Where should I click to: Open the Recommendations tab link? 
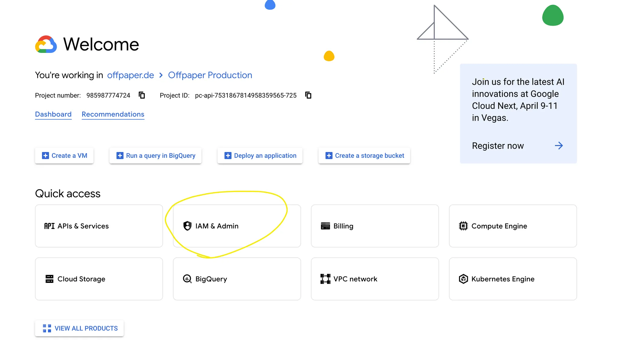click(x=113, y=114)
